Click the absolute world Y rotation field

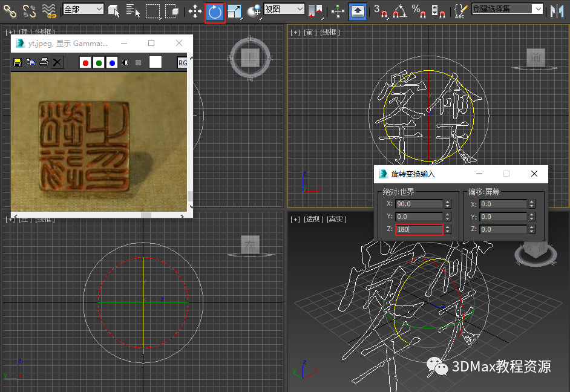[419, 217]
